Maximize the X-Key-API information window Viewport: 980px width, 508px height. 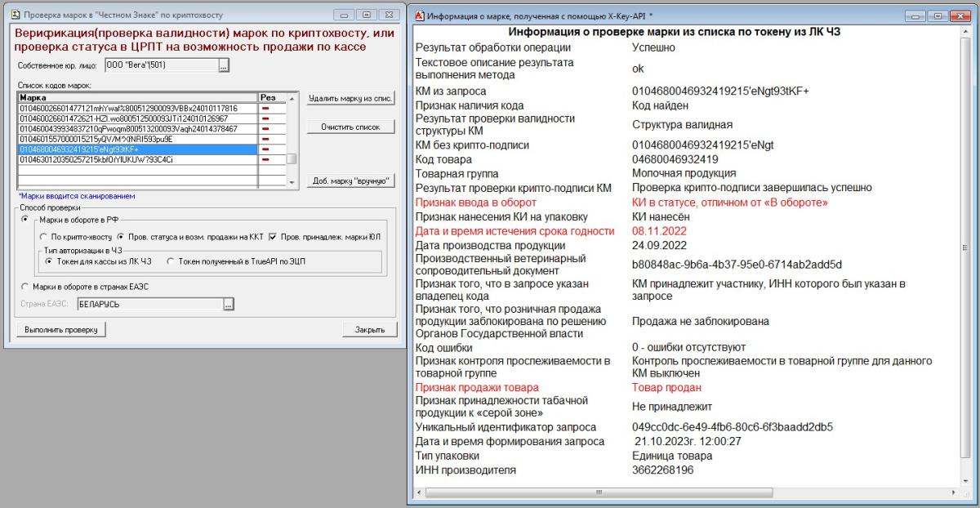(938, 16)
